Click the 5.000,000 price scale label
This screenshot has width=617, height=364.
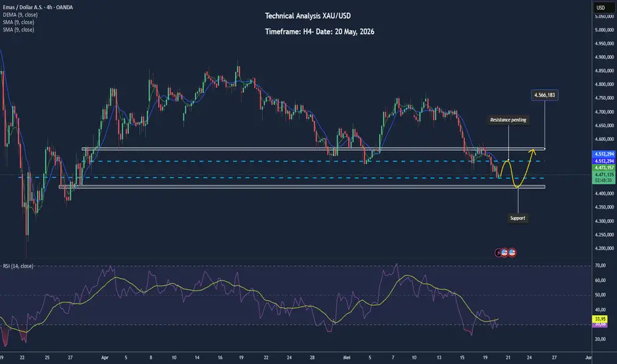(x=604, y=30)
